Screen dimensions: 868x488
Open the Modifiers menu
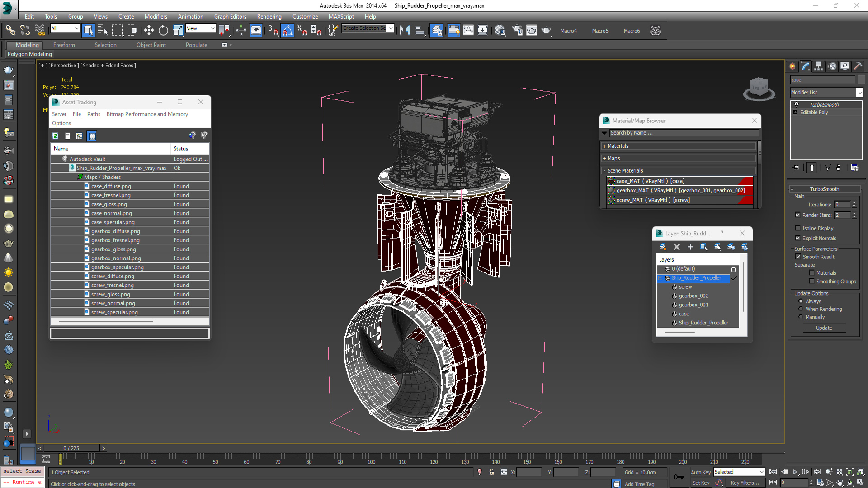click(156, 16)
